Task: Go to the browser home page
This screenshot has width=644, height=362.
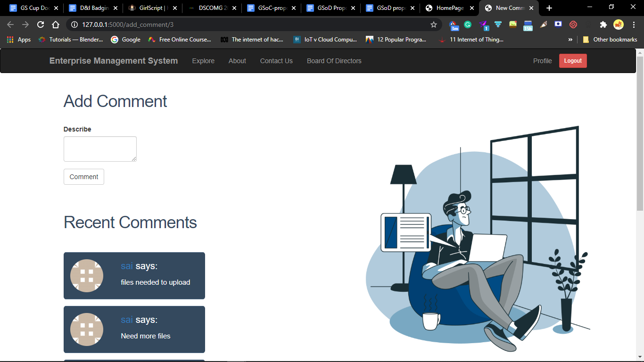Action: point(56,25)
